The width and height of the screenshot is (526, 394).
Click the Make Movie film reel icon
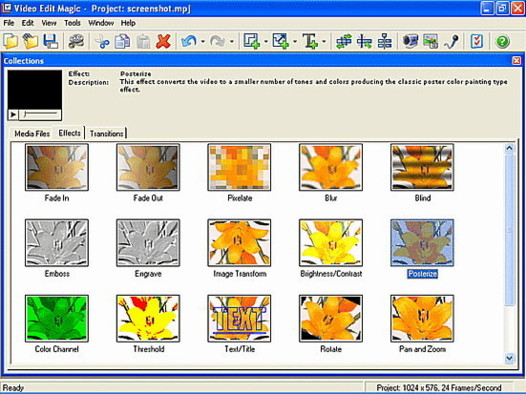[76, 41]
